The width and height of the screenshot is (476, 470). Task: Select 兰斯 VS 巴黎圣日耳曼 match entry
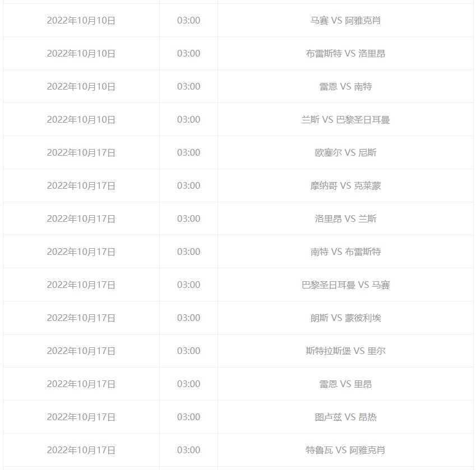pyautogui.click(x=345, y=119)
